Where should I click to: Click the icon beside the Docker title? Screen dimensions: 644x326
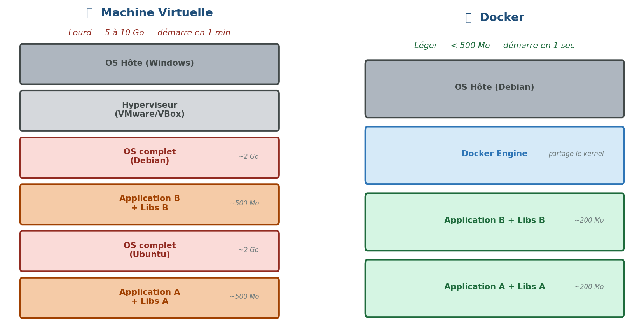468,18
